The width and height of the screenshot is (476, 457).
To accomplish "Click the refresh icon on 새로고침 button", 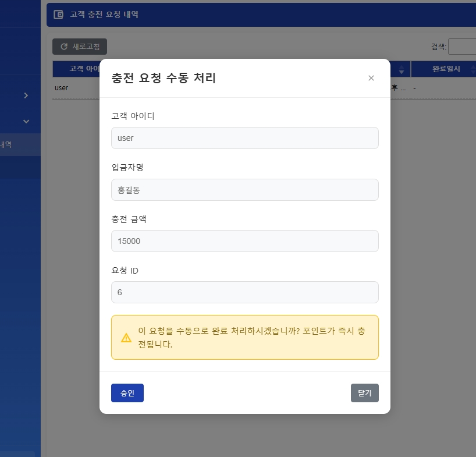I will tap(63, 47).
